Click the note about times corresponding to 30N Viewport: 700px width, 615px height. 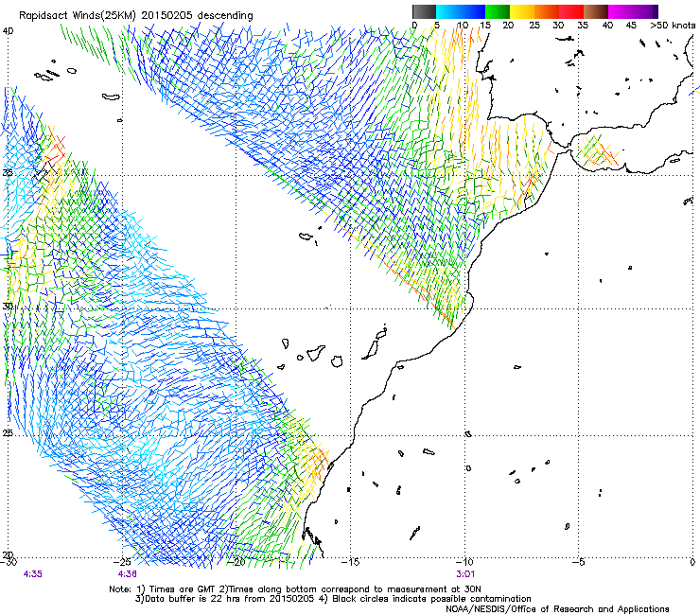tap(350, 589)
